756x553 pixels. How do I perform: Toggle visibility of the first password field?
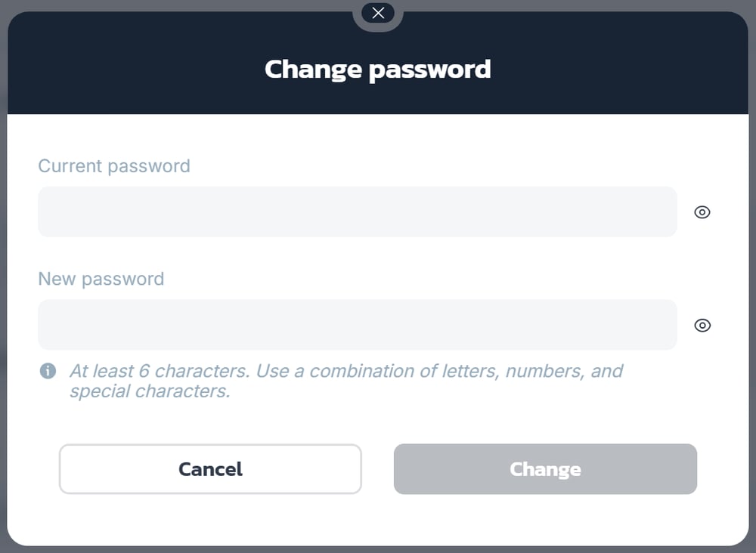702,212
